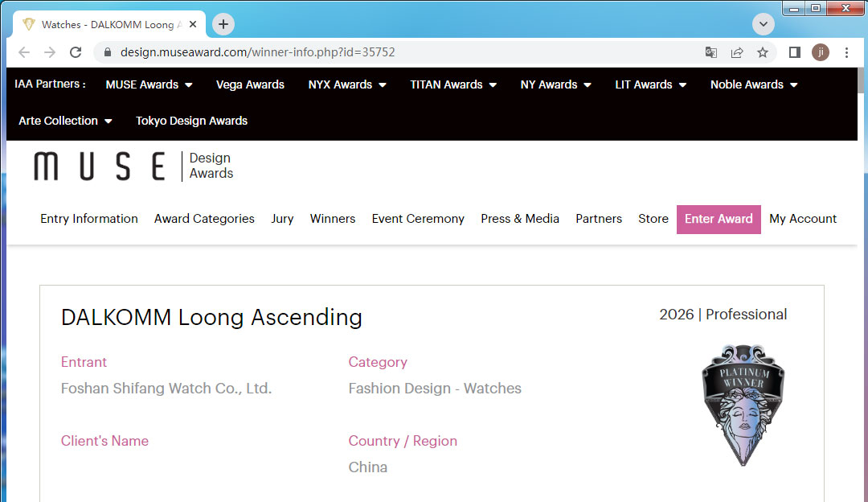Screen dimensions: 868x502
Task: Open a new tab with plus button
Action: coord(223,24)
